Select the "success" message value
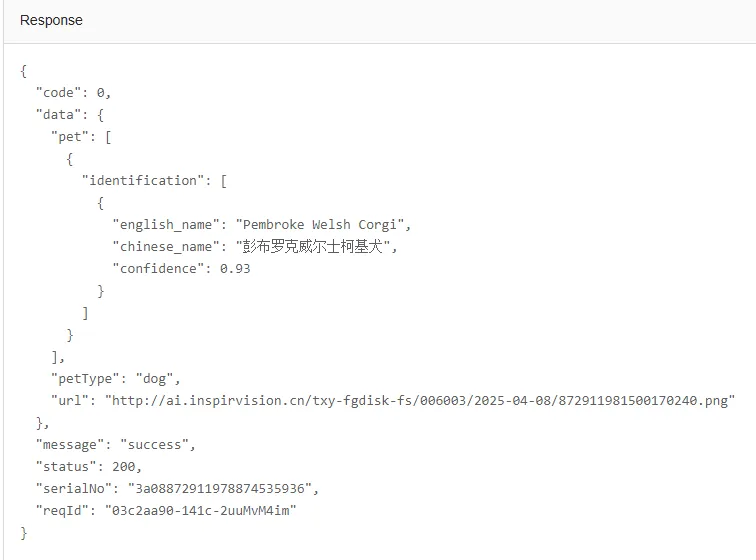756x560 pixels. coord(158,444)
